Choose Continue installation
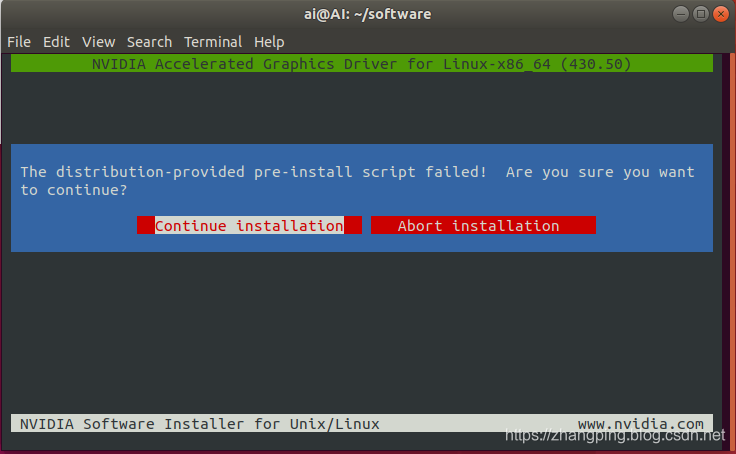The width and height of the screenshot is (736, 454). coord(249,225)
